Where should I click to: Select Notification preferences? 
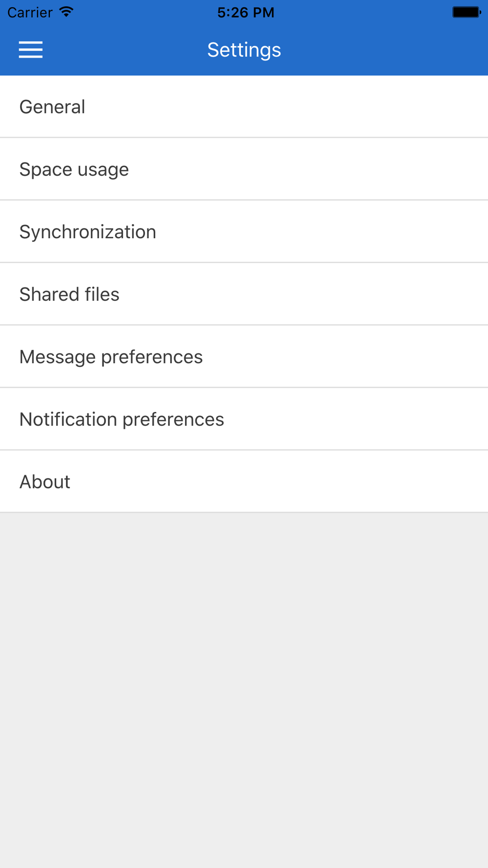pos(244,419)
